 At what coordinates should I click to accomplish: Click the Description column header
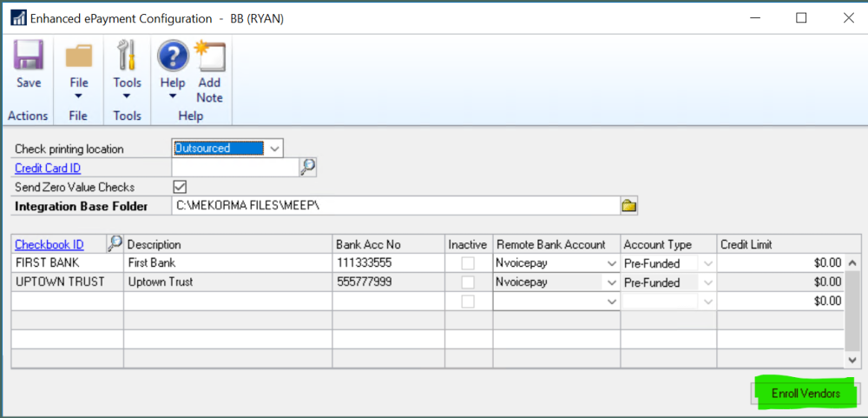(x=228, y=244)
